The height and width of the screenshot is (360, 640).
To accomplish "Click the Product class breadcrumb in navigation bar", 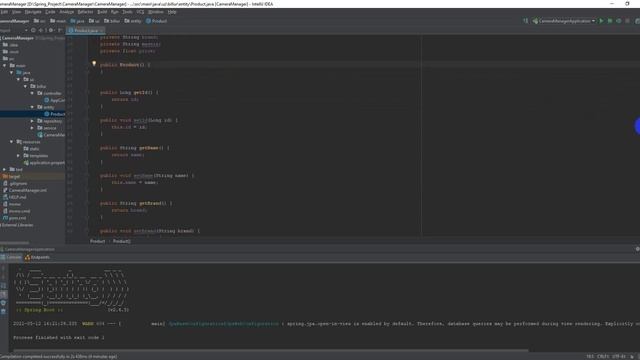I will click(156, 21).
